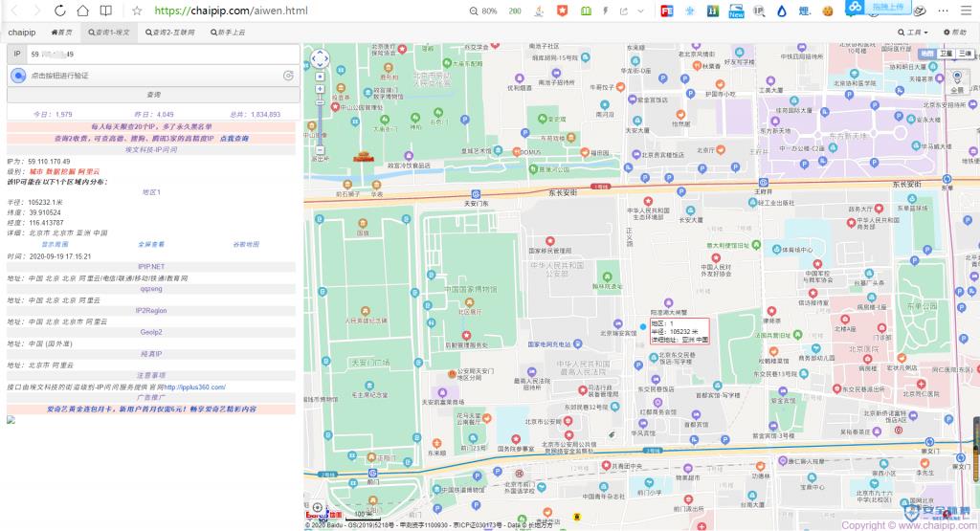
Task: Click the 王府井 subway station icon
Action: 763,183
